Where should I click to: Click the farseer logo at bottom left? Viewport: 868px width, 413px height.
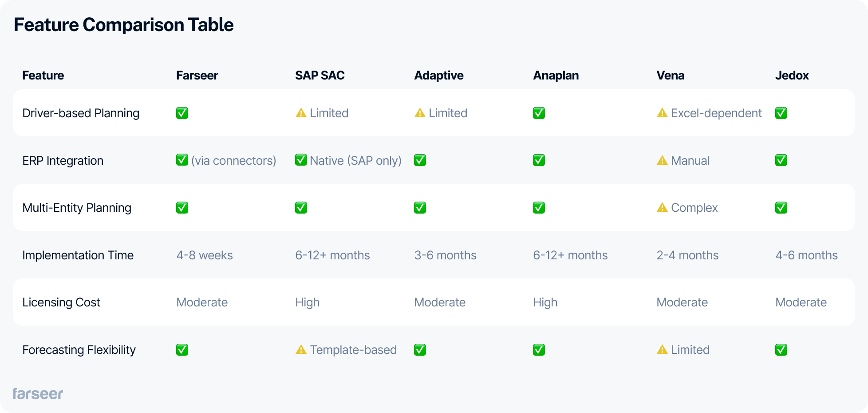point(38,393)
